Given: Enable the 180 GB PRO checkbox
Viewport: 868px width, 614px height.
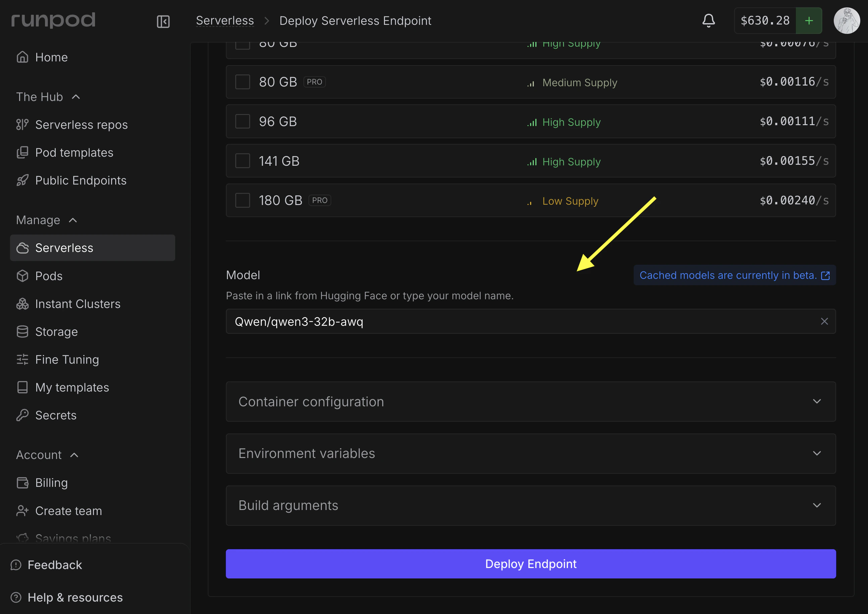Looking at the screenshot, I should 242,200.
